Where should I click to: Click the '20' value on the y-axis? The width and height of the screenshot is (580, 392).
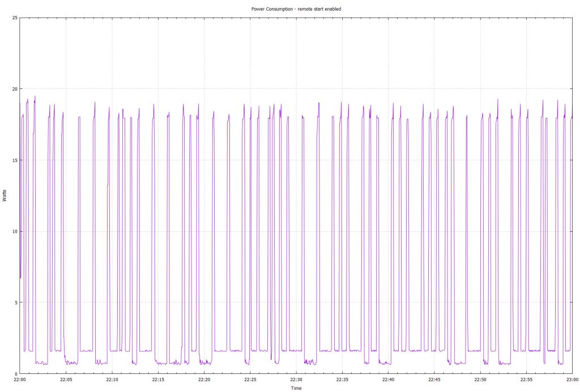[14, 88]
